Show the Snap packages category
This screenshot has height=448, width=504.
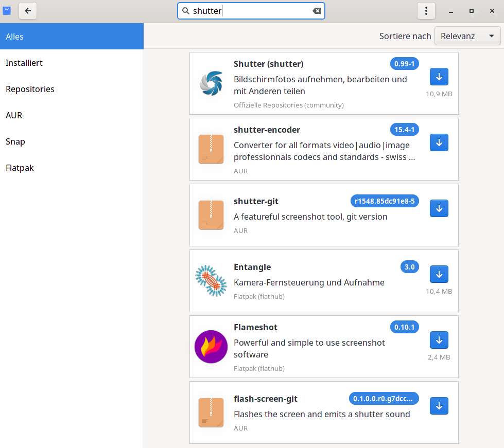(x=15, y=141)
